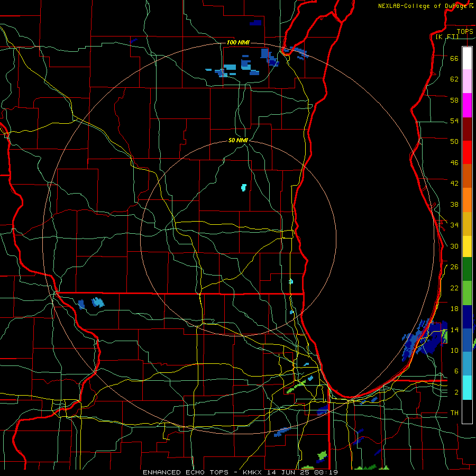Select the light green legend swatch
Screen dimensions: 476x476
click(x=467, y=292)
